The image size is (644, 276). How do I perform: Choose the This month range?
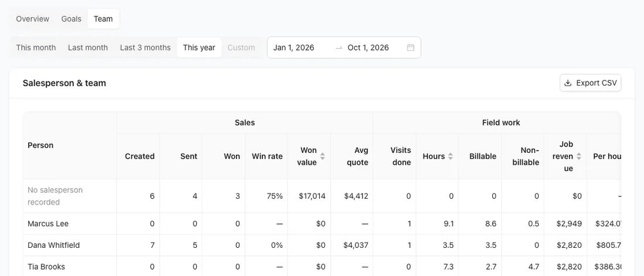point(36,47)
